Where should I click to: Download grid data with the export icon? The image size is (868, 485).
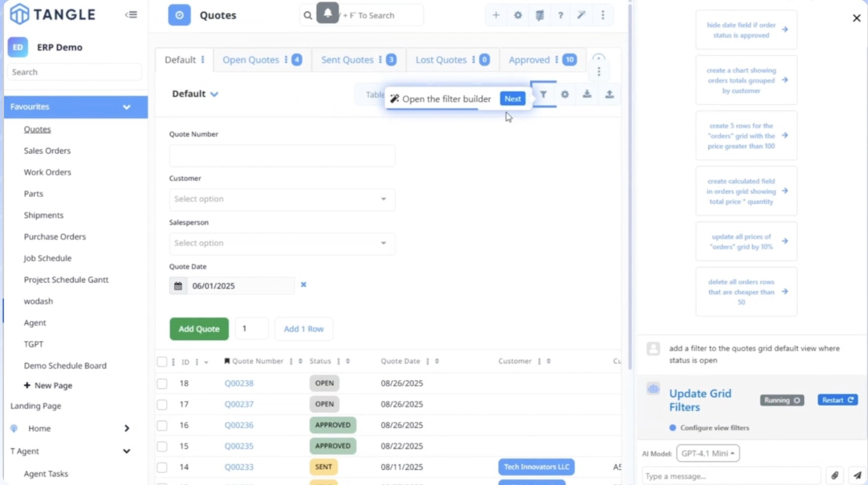[587, 94]
